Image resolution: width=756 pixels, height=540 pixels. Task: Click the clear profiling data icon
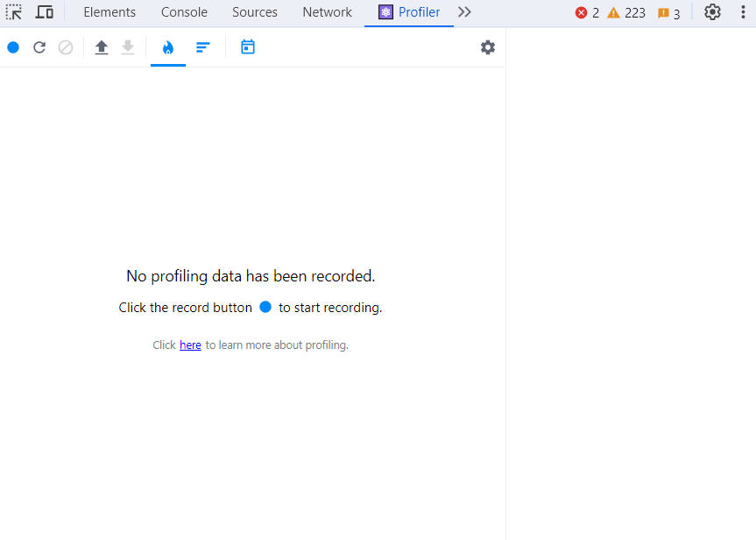tap(66, 47)
